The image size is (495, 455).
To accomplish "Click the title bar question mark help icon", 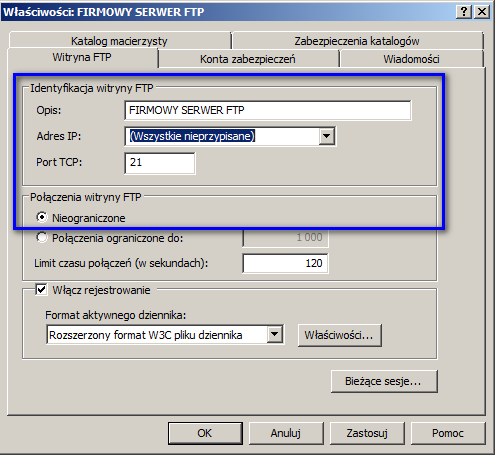I will point(464,12).
